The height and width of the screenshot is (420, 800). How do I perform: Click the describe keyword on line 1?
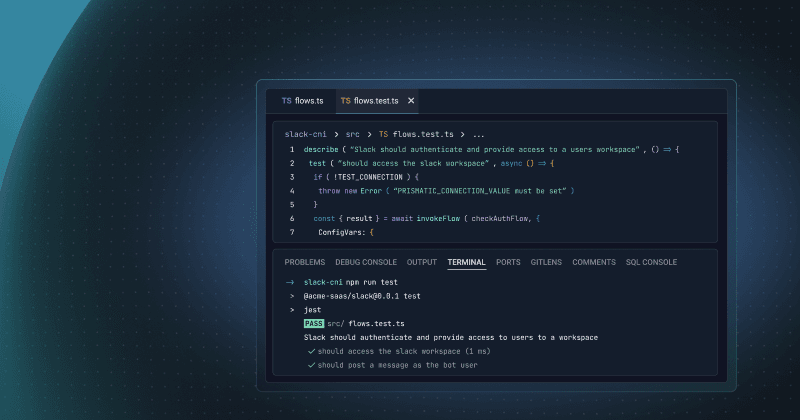321,150
